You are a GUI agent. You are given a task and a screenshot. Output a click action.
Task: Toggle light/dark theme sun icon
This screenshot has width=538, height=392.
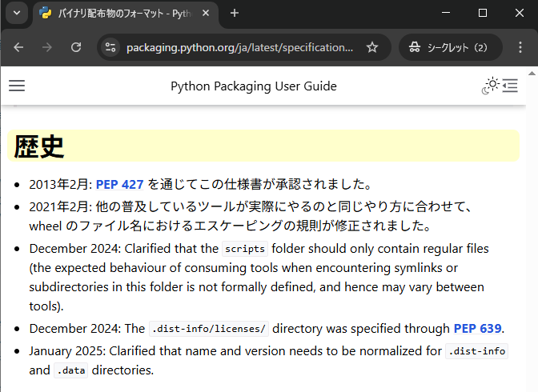(491, 86)
